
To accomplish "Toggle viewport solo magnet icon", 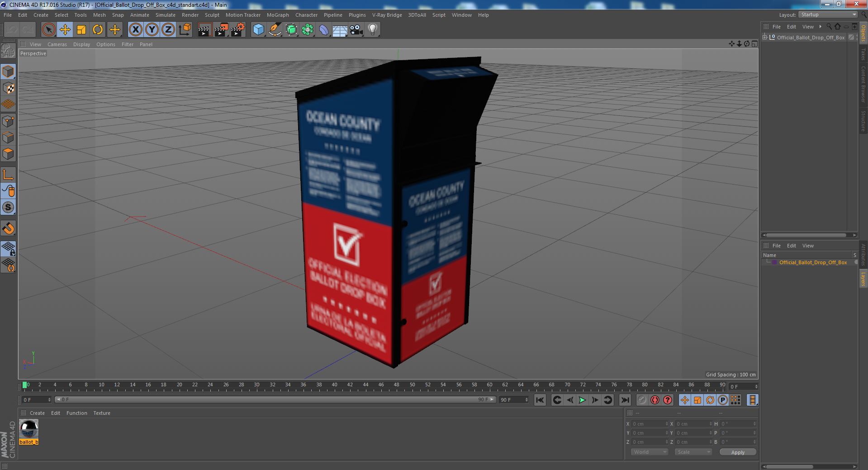I will coord(8,228).
